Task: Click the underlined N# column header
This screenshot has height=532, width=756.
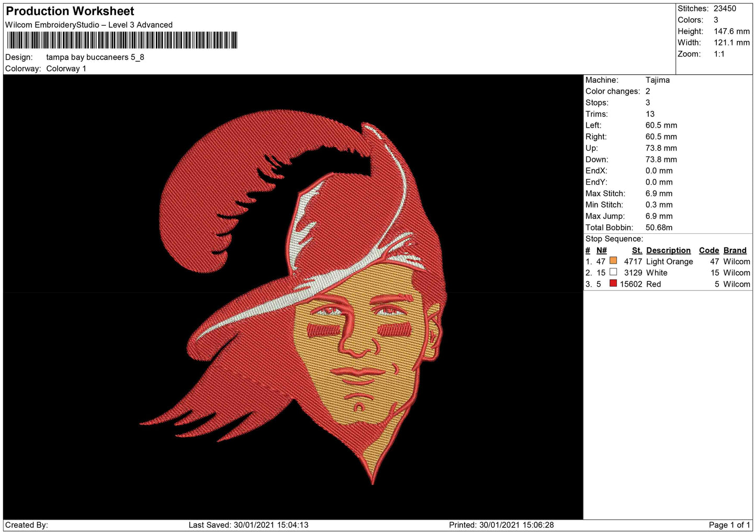Action: click(x=601, y=251)
